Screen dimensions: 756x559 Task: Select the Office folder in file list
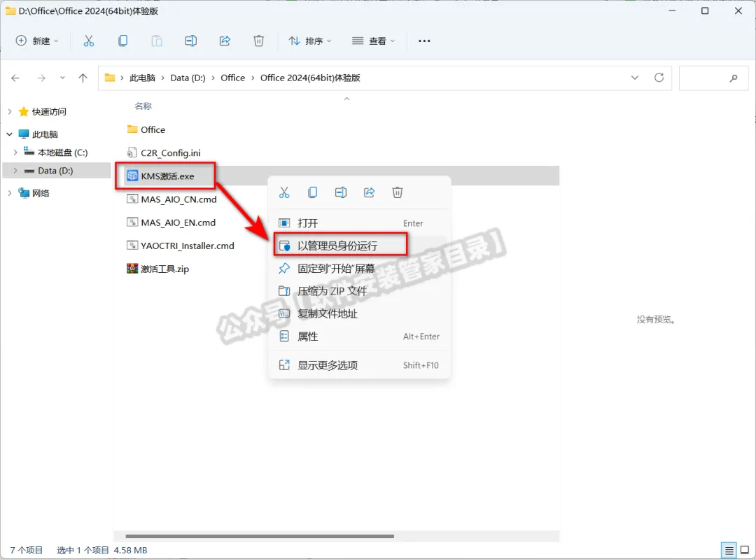point(153,129)
